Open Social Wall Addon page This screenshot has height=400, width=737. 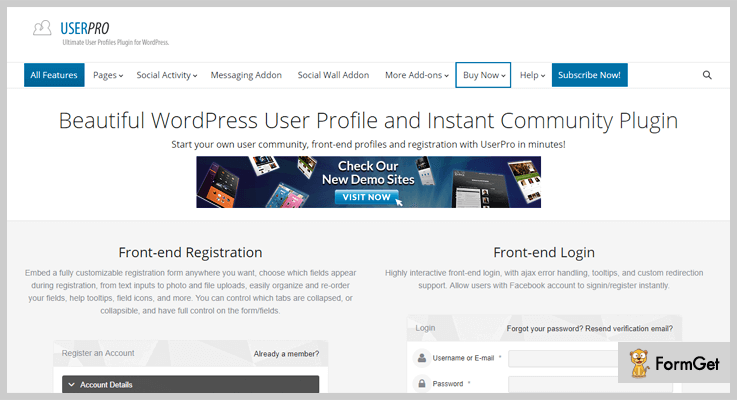click(333, 75)
